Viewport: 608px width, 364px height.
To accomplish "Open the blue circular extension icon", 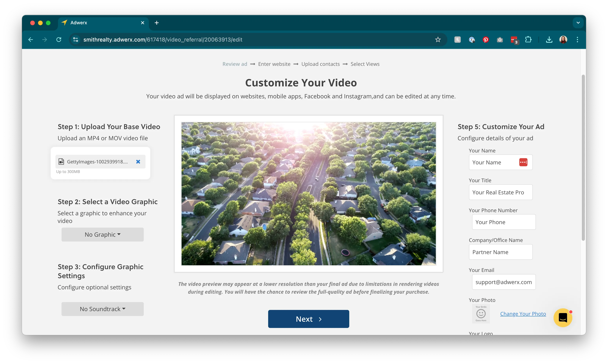I will (x=471, y=40).
